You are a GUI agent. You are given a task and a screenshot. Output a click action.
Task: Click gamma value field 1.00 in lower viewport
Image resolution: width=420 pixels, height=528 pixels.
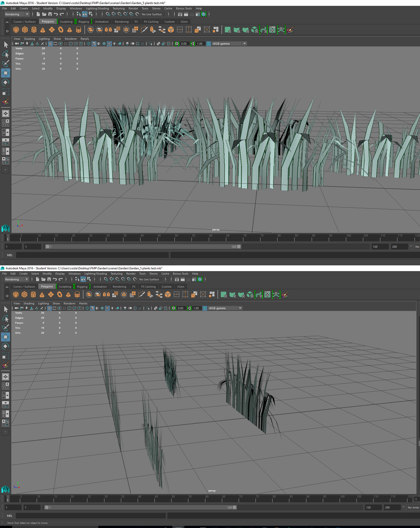click(x=196, y=308)
